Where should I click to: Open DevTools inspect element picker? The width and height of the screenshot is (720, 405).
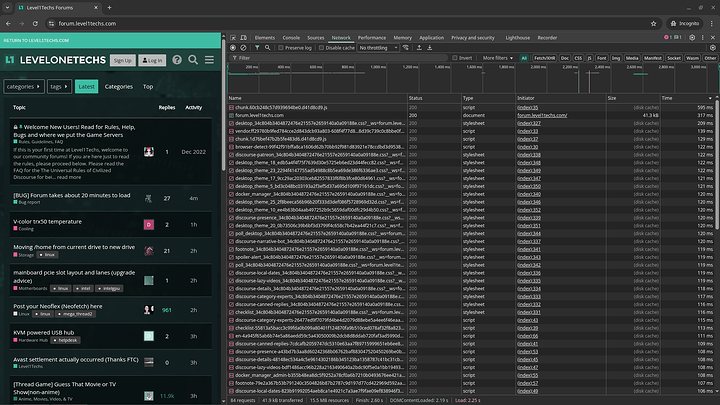[x=233, y=36]
